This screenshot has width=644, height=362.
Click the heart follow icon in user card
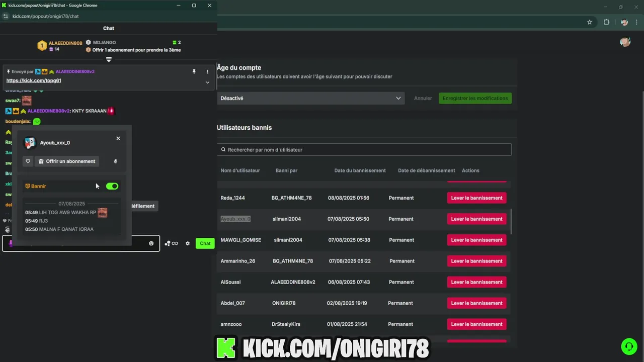[x=28, y=161]
